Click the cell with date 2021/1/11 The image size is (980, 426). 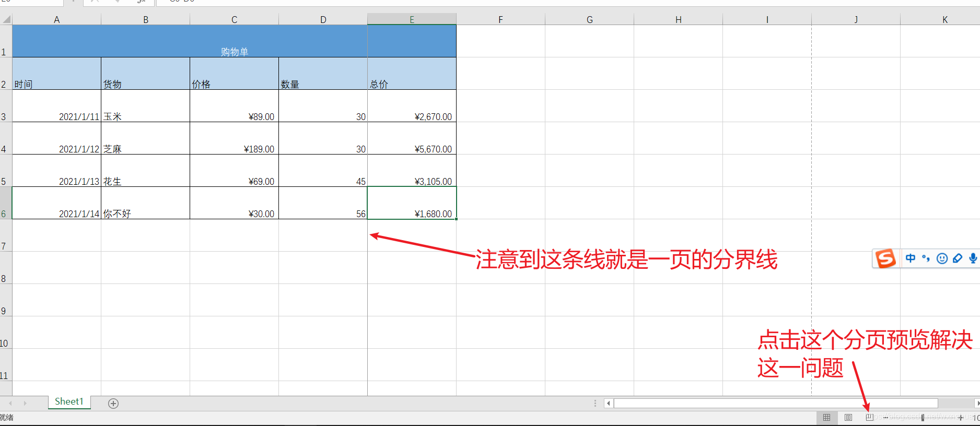56,106
